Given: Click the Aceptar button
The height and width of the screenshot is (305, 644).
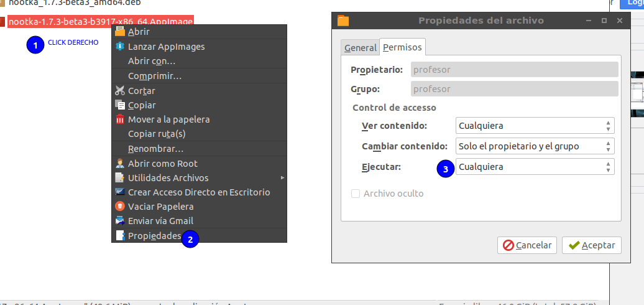Looking at the screenshot, I should (591, 245).
